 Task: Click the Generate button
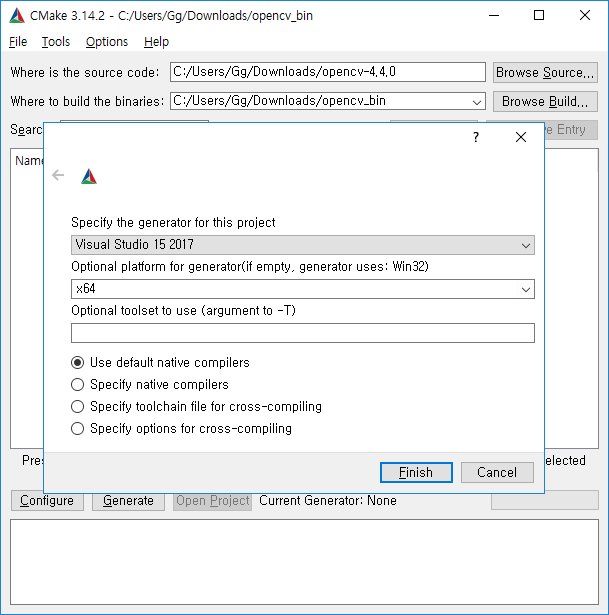pos(128,500)
